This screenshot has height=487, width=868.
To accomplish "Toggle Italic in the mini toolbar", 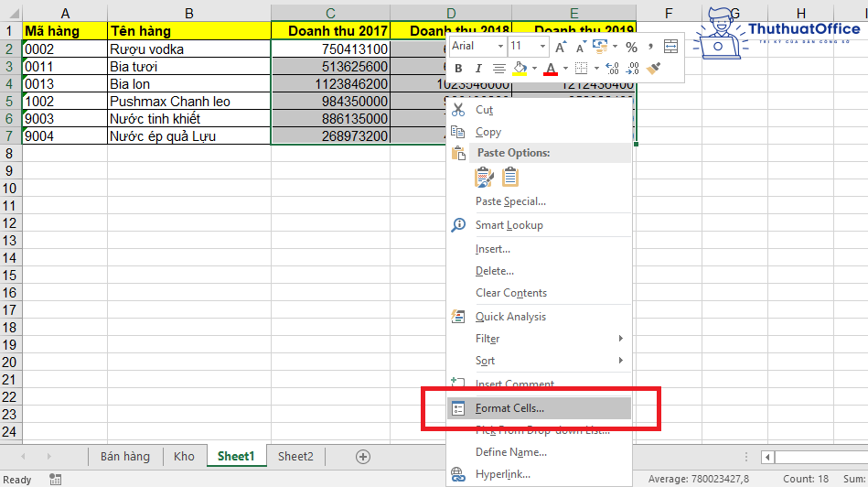I will pos(478,69).
